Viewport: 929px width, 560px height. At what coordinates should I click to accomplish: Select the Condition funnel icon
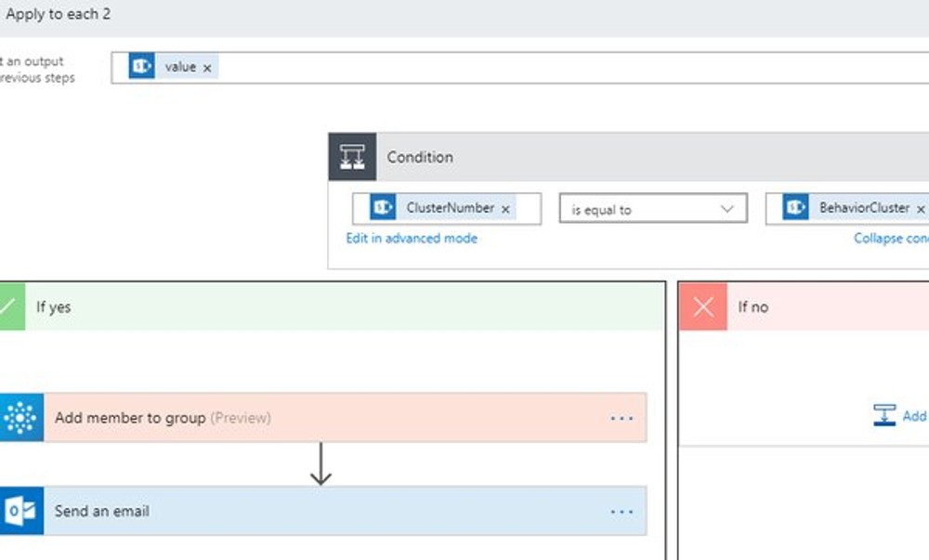[351, 156]
